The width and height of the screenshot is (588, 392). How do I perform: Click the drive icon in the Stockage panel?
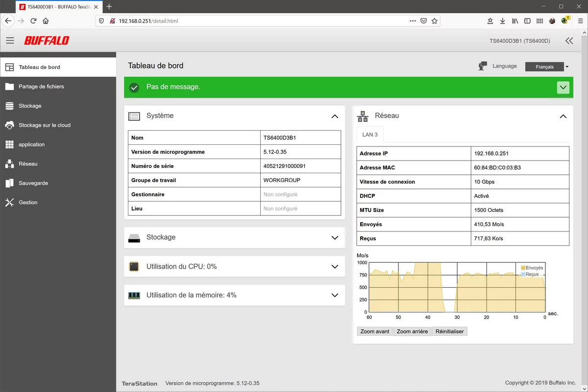click(x=134, y=238)
